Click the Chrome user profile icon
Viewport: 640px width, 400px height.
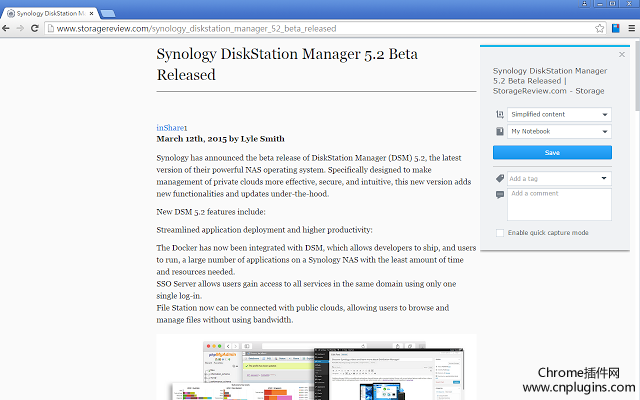[x=584, y=3]
